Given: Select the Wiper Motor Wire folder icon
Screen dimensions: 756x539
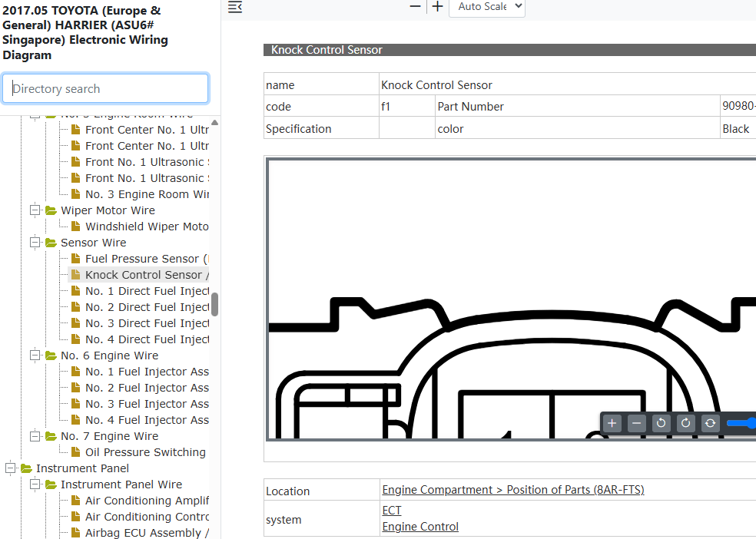Looking at the screenshot, I should [x=51, y=210].
